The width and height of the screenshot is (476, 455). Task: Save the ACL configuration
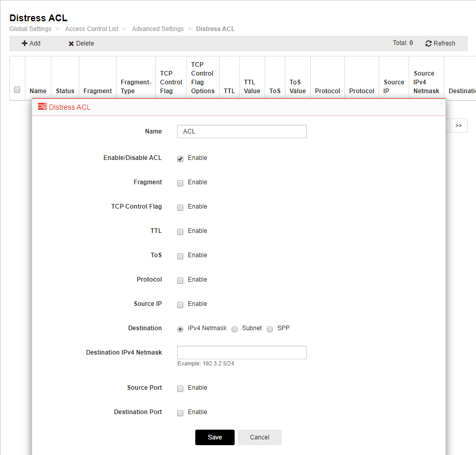click(214, 437)
